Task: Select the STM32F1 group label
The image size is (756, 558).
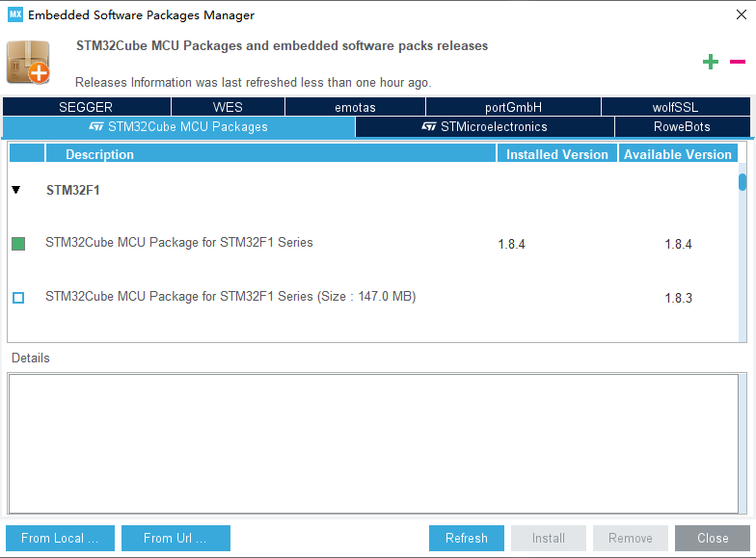Action: [73, 190]
